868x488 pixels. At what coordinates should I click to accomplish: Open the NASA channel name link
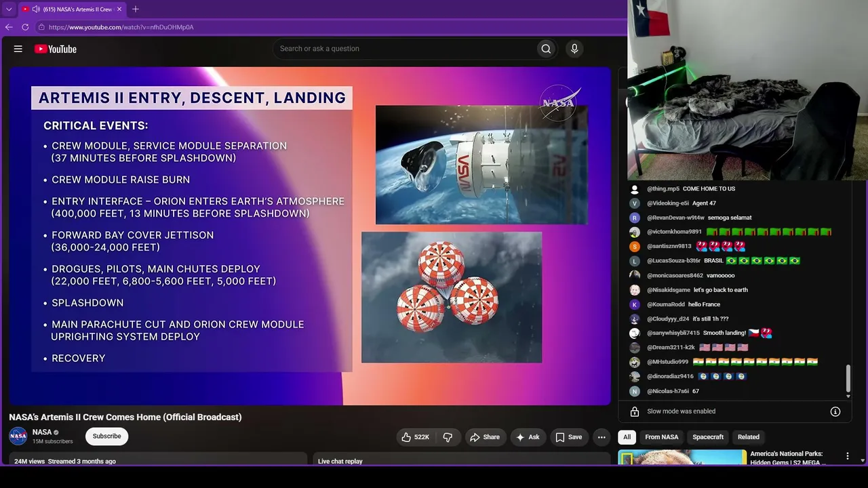pos(42,432)
